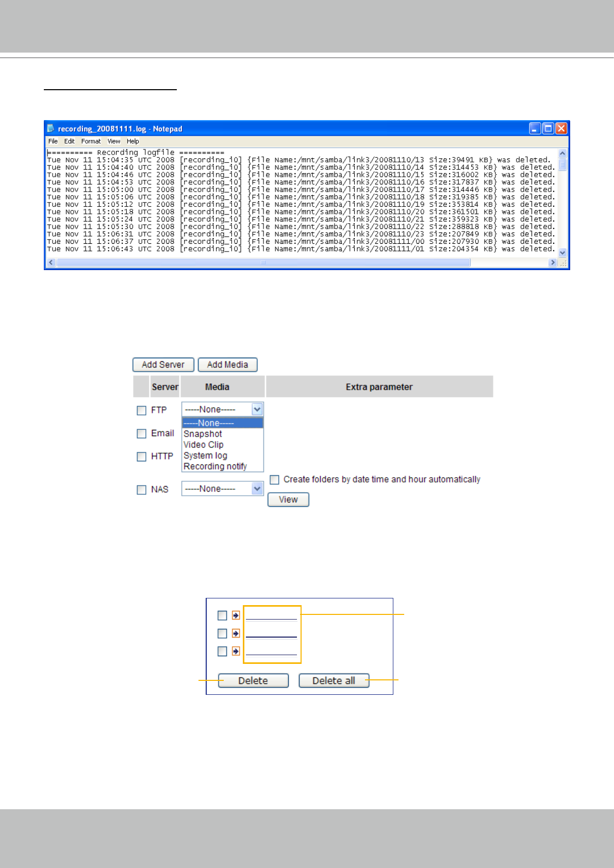Click the Notepad horizontal scrollbar thumb
Image resolution: width=614 pixels, height=868 pixels.
coord(263,262)
